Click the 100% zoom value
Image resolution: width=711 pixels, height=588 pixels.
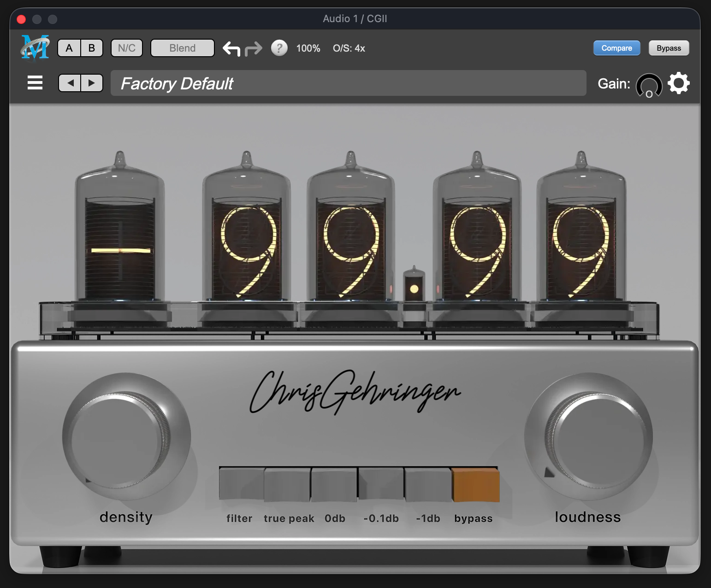point(308,48)
